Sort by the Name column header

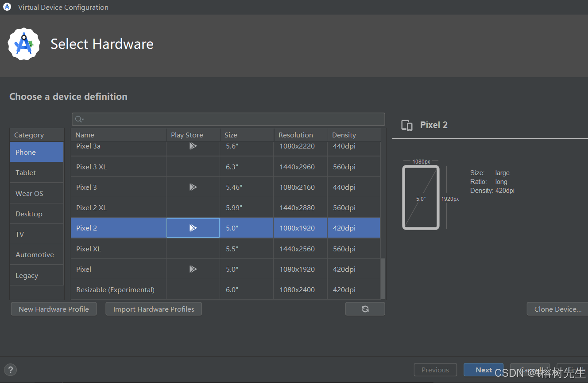[x=118, y=135]
